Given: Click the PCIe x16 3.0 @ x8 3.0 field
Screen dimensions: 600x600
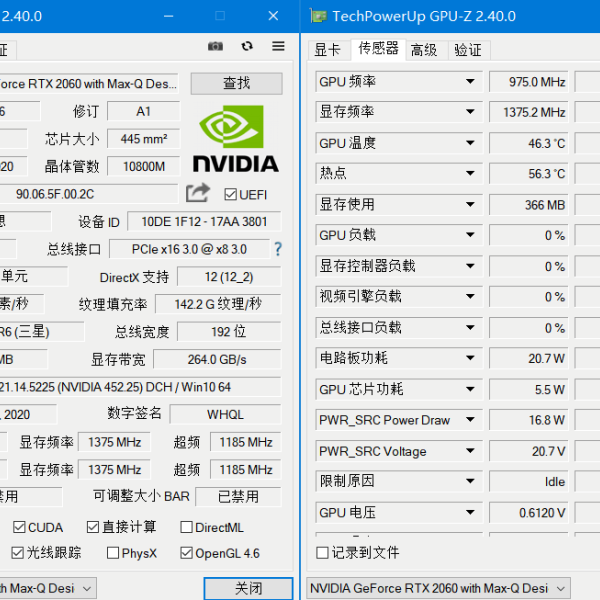Looking at the screenshot, I should pos(190,249).
